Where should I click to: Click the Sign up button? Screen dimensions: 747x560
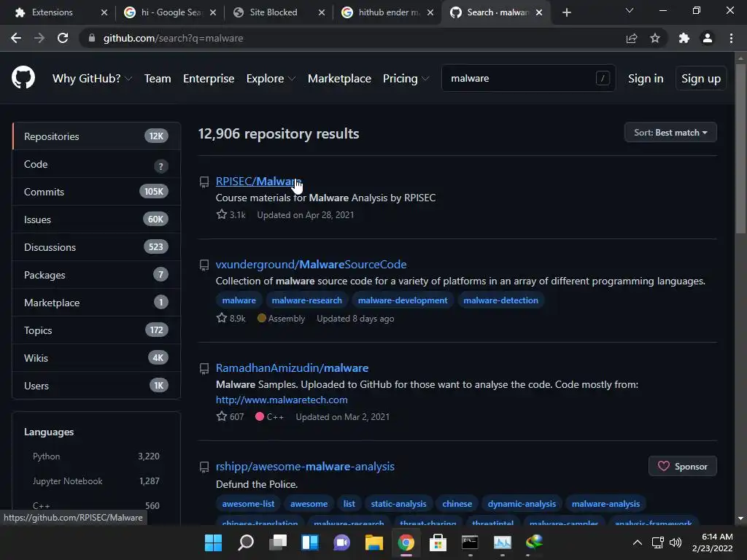701,79
